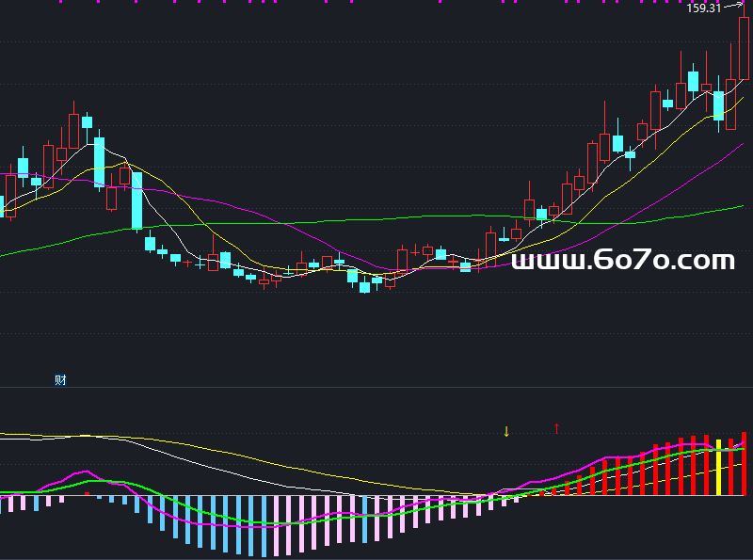Select the tall hollow red candle at left peak
This screenshot has height=560, width=753.
click(x=74, y=131)
